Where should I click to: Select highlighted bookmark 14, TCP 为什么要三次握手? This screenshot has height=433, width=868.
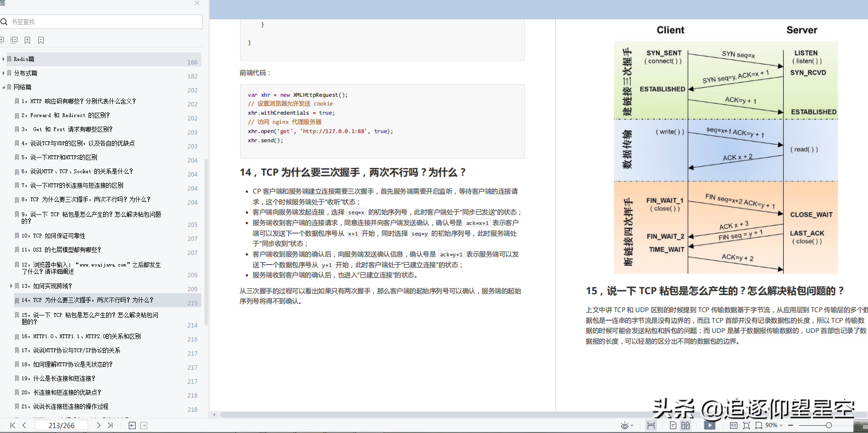coord(87,300)
